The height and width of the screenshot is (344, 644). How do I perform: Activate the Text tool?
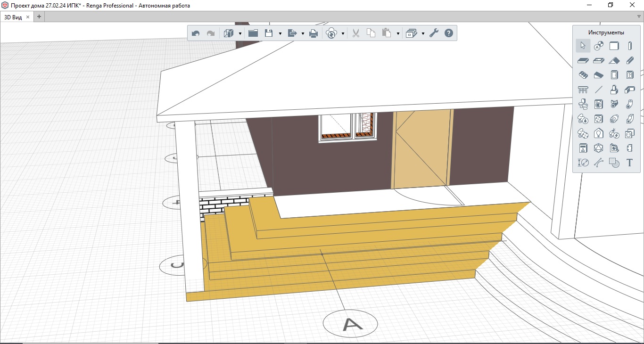pyautogui.click(x=629, y=163)
